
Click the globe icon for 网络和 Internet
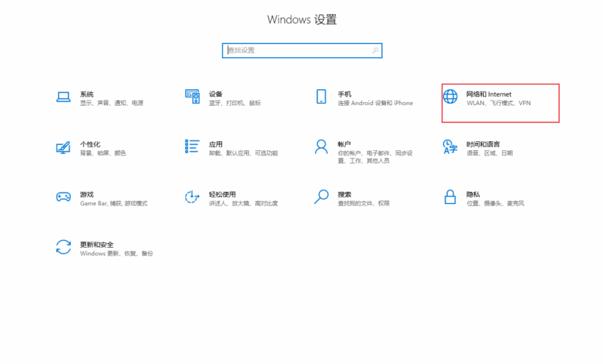(450, 97)
